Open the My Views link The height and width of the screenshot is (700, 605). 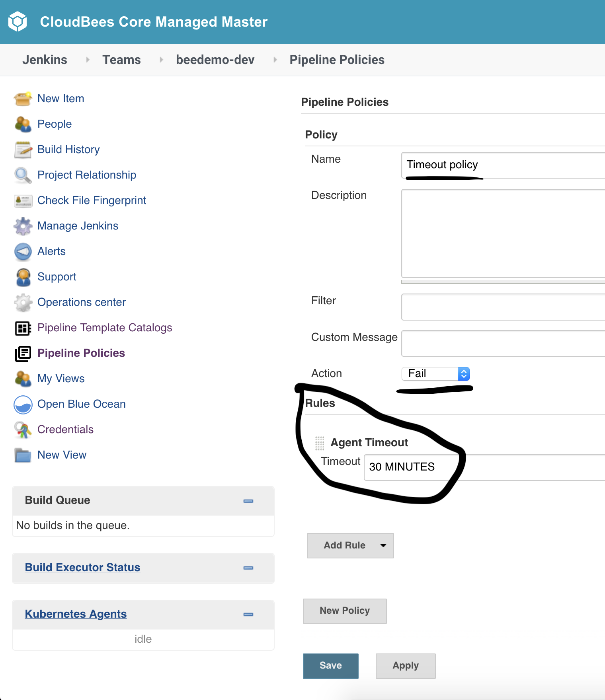point(61,379)
